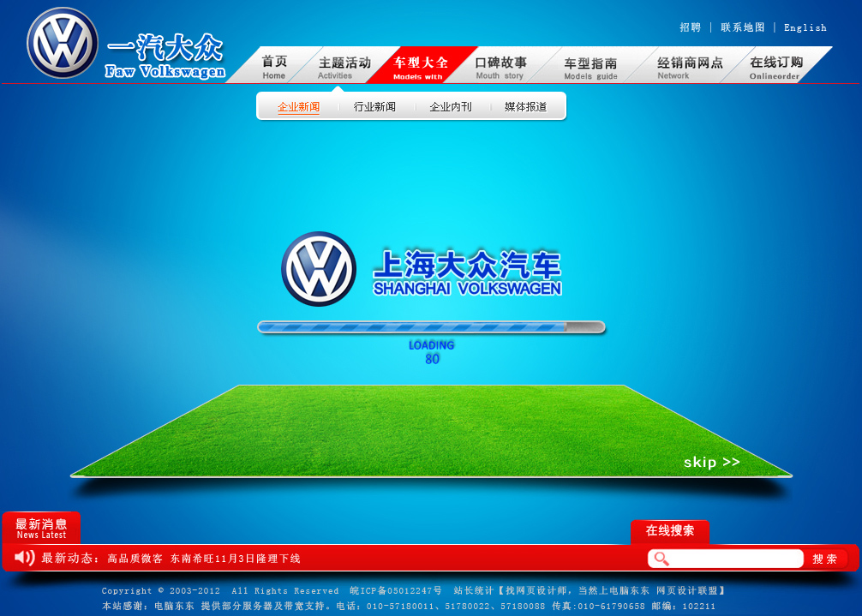862x616 pixels.
Task: Open the 首页 Home tab
Action: [274, 67]
